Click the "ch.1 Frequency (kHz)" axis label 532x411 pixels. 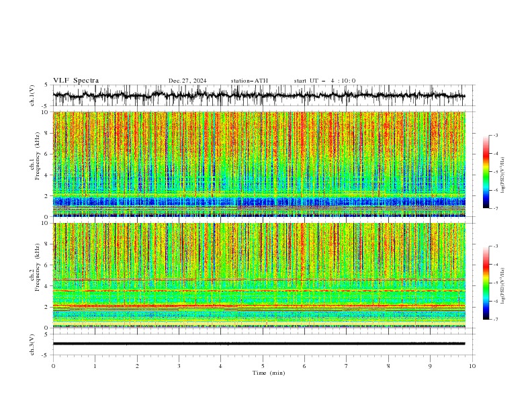35,154
